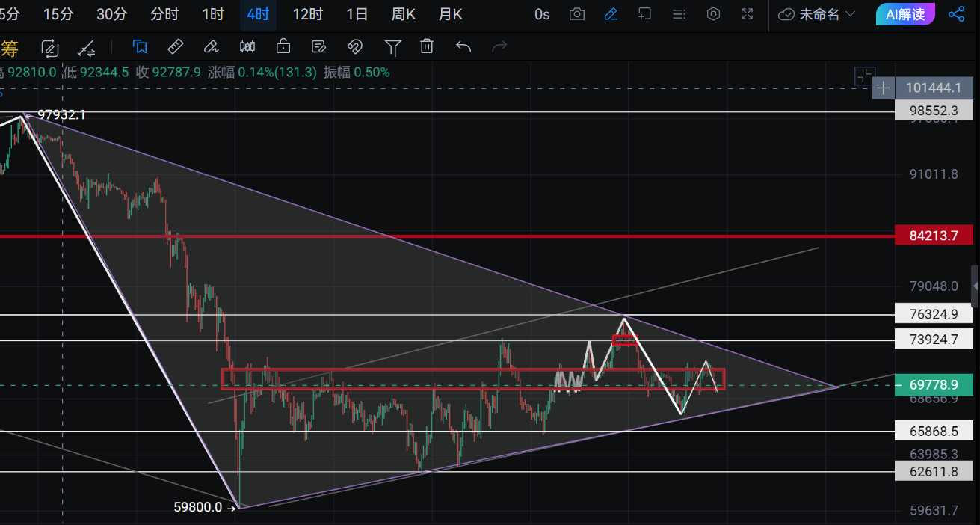
Task: Click the AI解读 button
Action: (x=905, y=14)
